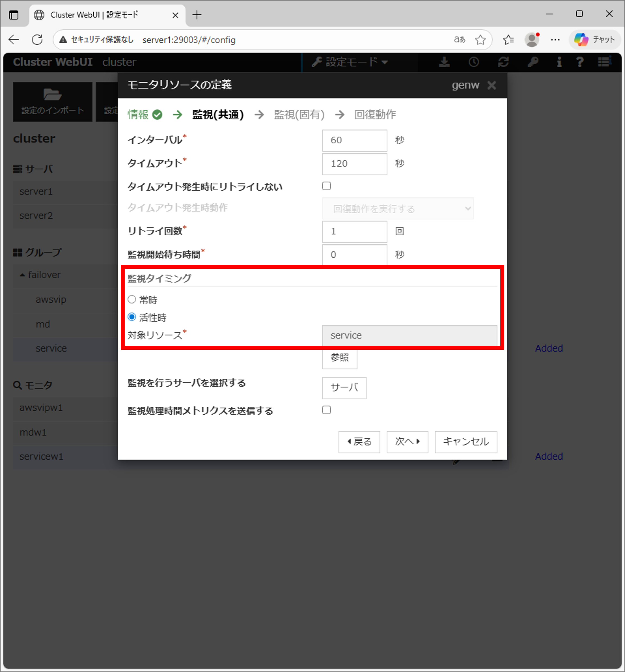This screenshot has width=625, height=672.
Task: Click the interval seconds input field
Action: coord(354,140)
